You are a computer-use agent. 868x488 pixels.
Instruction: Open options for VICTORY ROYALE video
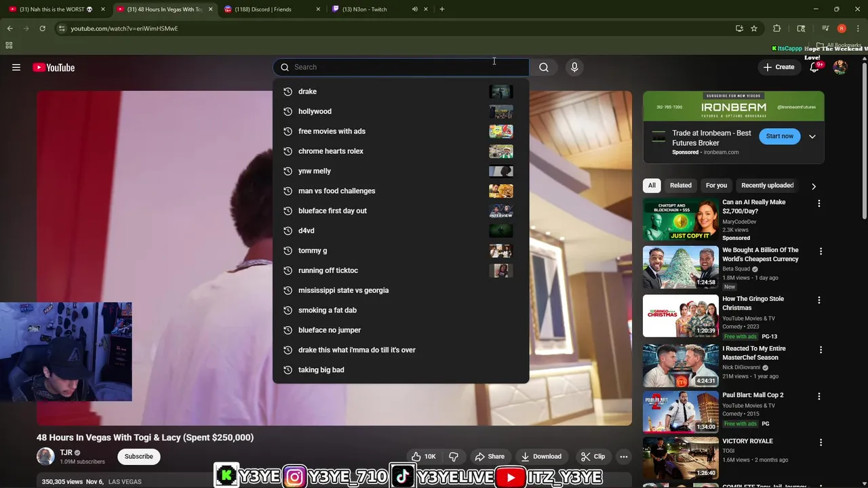[821, 443]
